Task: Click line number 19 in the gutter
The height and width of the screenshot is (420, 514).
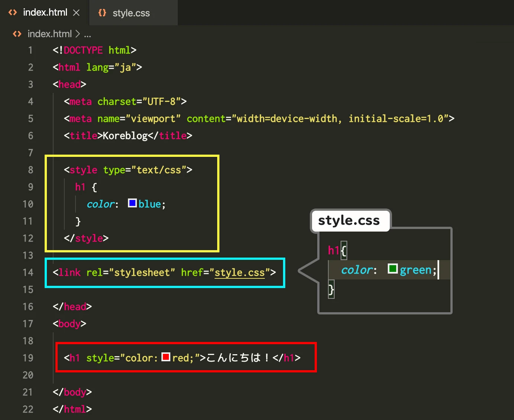Action: coord(28,358)
